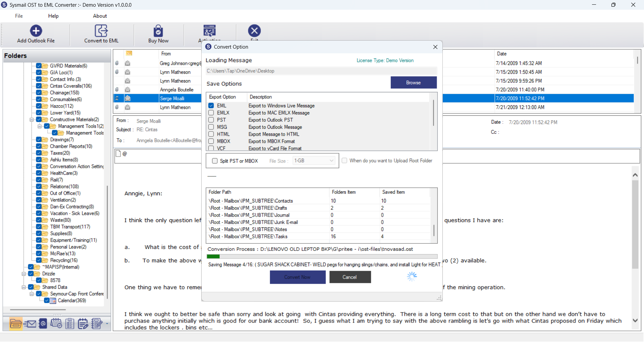This screenshot has width=644, height=342.
Task: Check the HTML export option
Action: 211,134
